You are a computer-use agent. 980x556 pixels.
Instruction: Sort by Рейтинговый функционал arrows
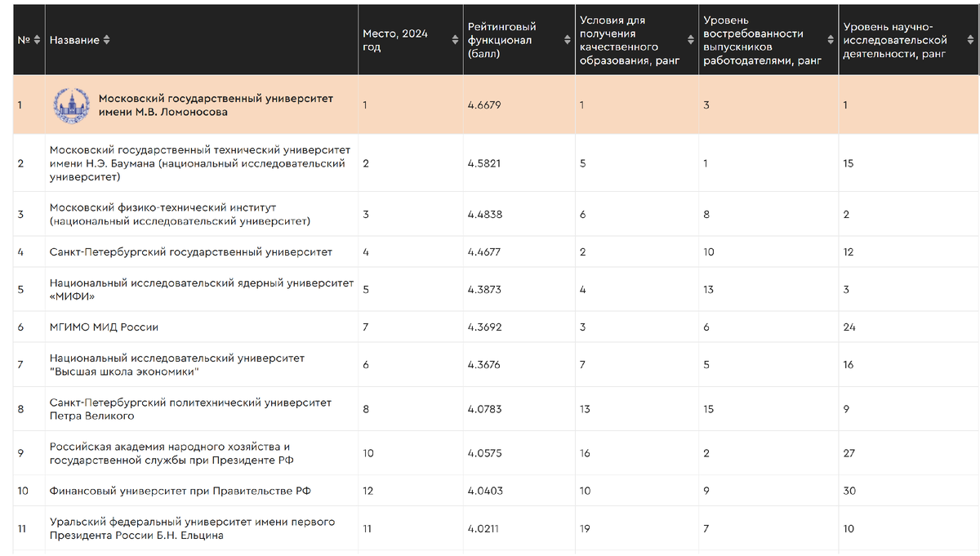click(568, 40)
